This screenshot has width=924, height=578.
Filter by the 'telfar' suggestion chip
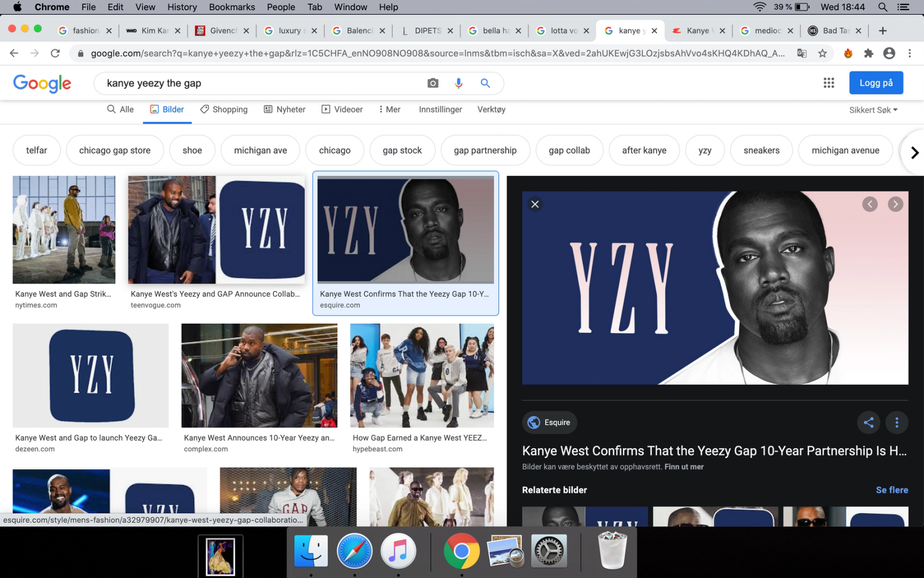[x=36, y=151]
